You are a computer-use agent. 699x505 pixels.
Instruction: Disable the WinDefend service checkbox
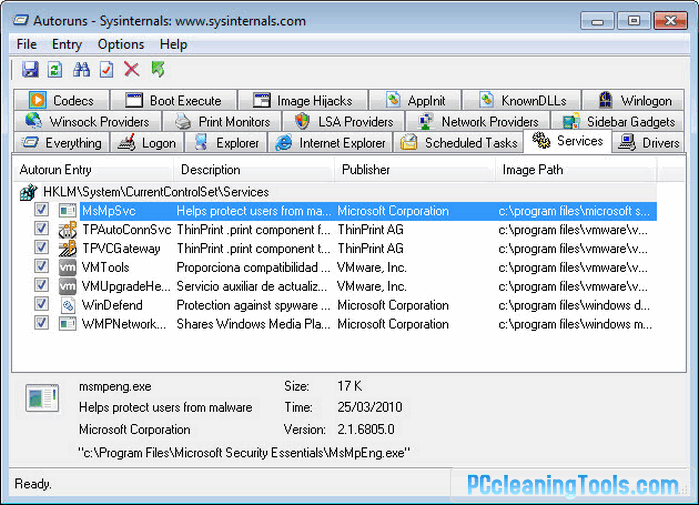point(41,304)
